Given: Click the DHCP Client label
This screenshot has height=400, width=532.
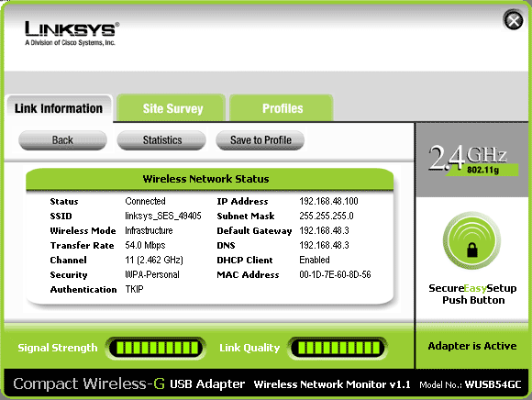Looking at the screenshot, I should pos(245,261).
